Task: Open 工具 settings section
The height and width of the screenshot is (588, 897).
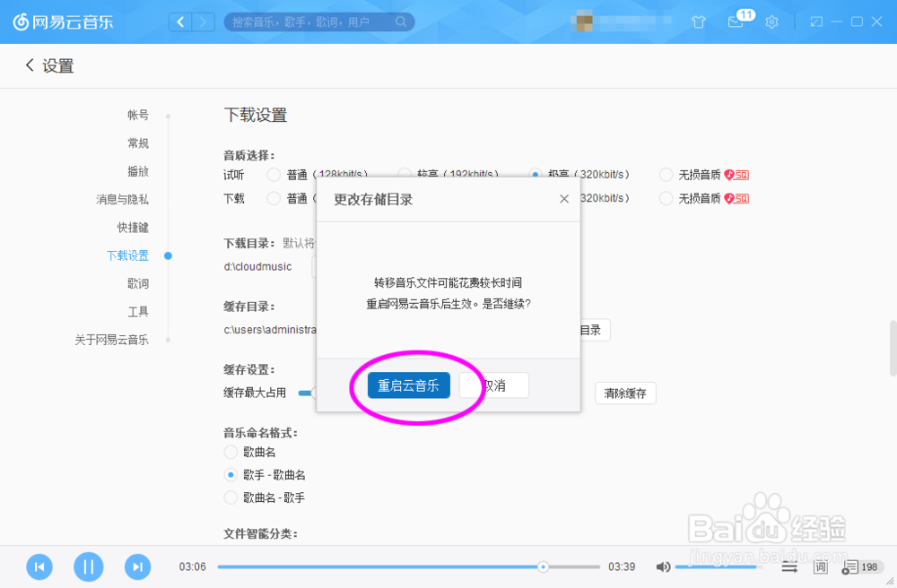Action: point(138,311)
